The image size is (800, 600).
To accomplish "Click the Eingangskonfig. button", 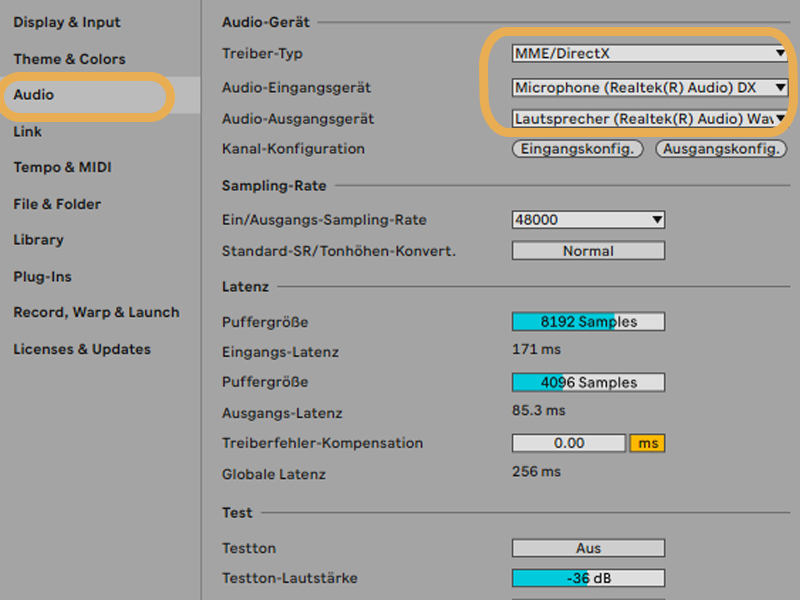I will click(578, 149).
